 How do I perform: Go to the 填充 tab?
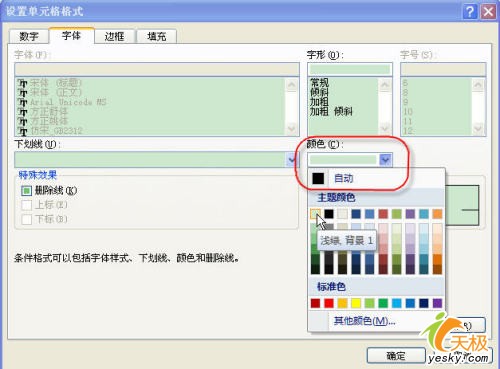tap(156, 36)
